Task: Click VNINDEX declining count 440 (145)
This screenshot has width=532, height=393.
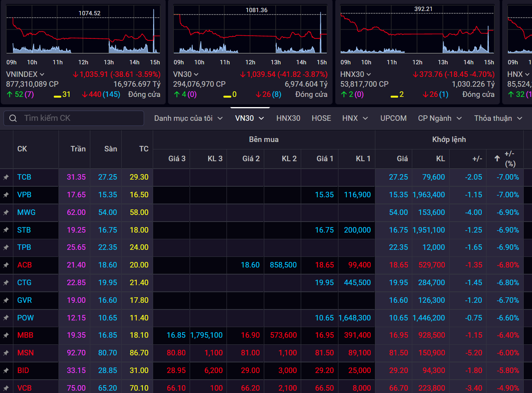Action: 101,95
